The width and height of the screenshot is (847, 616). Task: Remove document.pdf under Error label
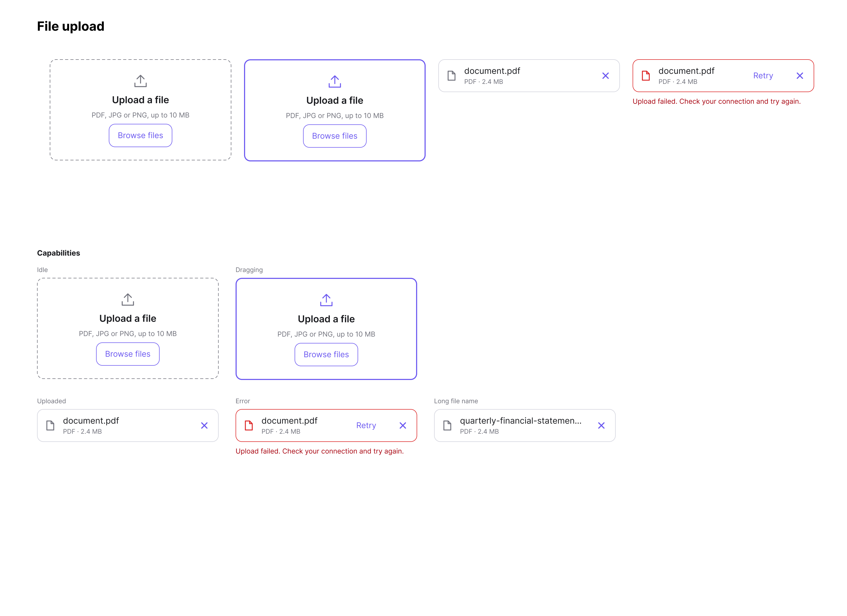pos(403,425)
